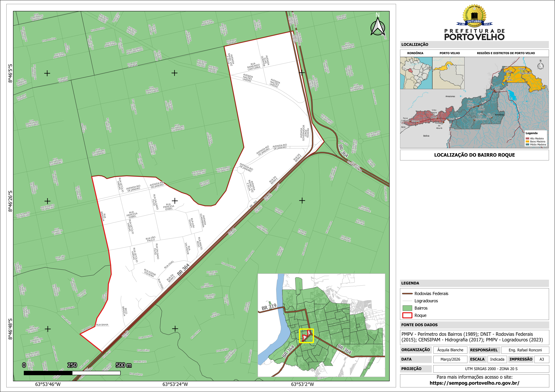555x392 pixels.
Task: Click the green Bairros legend swatch
Action: 407,308
